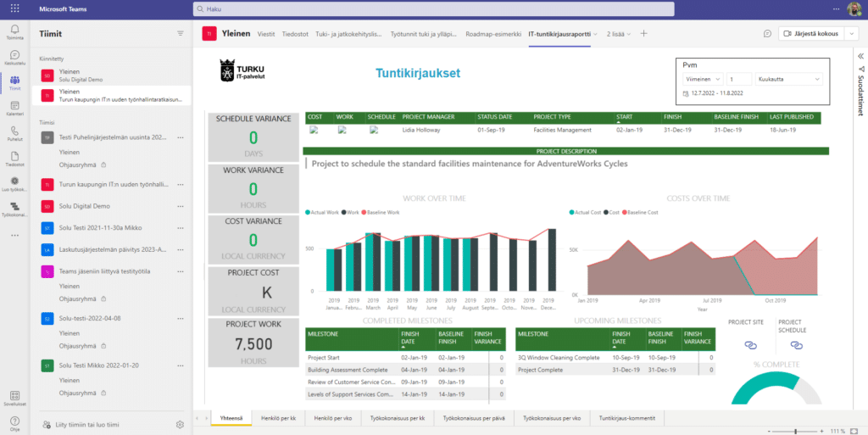The image size is (868, 435).
Task: Open Roadmap-esimerkki tab
Action: [493, 34]
